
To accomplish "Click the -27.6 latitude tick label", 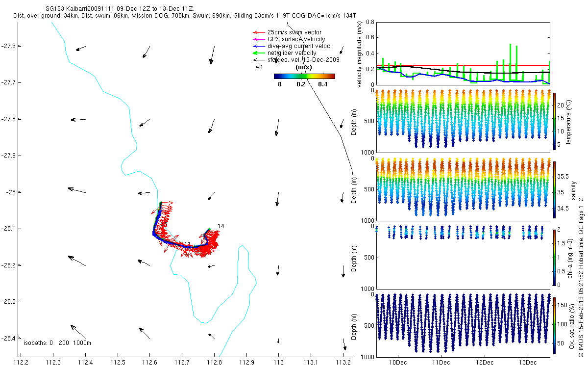I will 9,46.
